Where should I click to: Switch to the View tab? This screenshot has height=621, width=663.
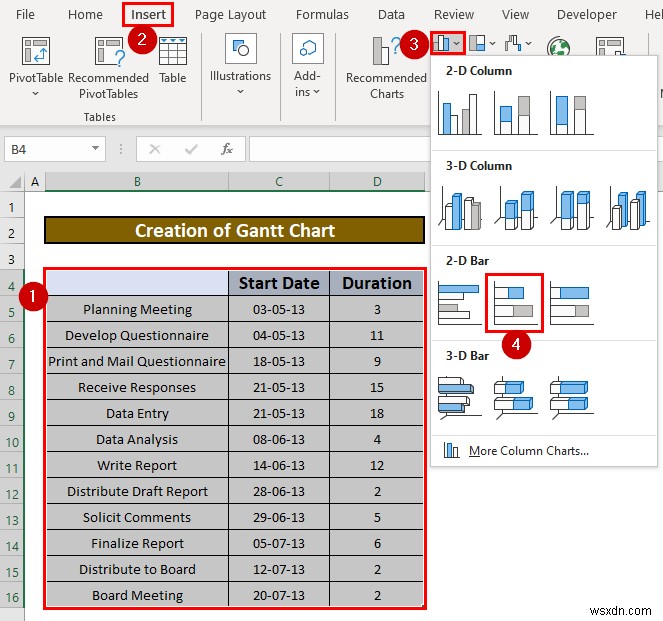tap(515, 15)
